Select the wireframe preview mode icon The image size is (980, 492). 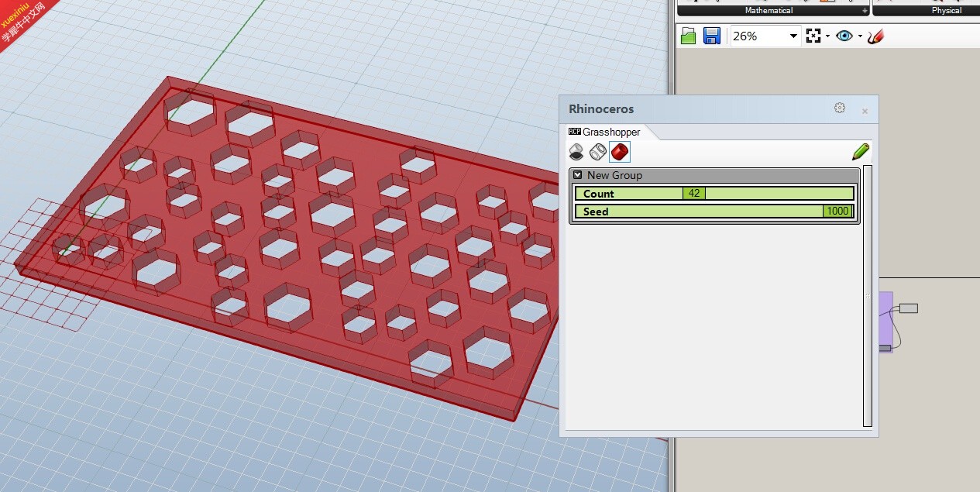pyautogui.click(x=597, y=151)
